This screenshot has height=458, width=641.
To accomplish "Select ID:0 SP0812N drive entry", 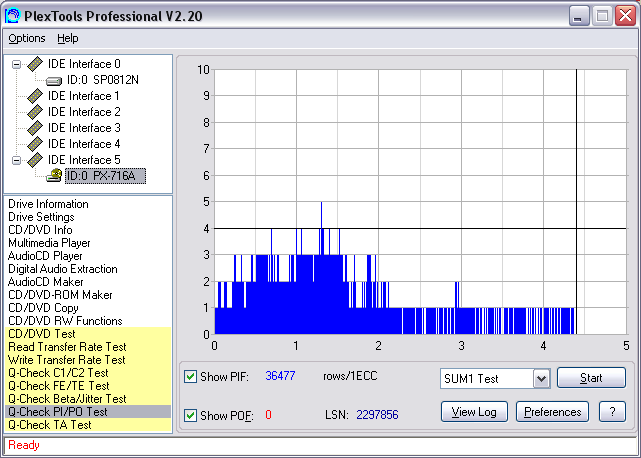I will point(103,80).
